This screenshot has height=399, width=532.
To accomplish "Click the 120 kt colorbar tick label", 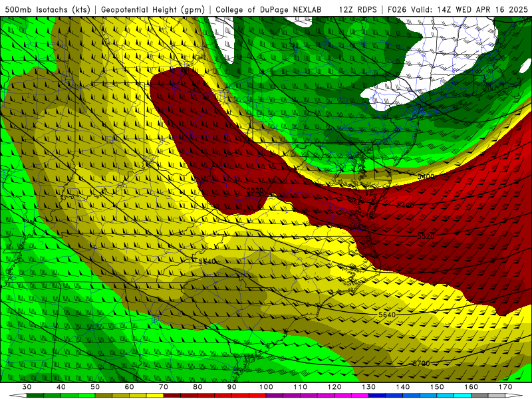I will click(x=334, y=387).
